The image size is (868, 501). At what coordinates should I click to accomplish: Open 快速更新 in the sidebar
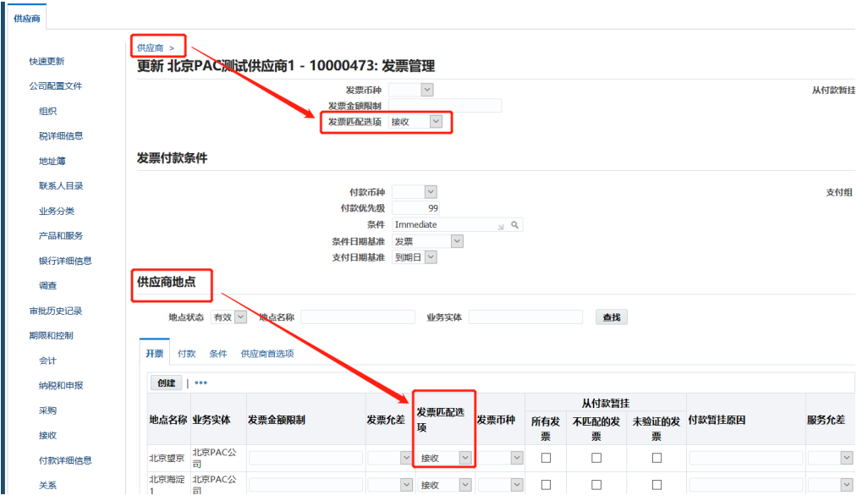coord(47,61)
